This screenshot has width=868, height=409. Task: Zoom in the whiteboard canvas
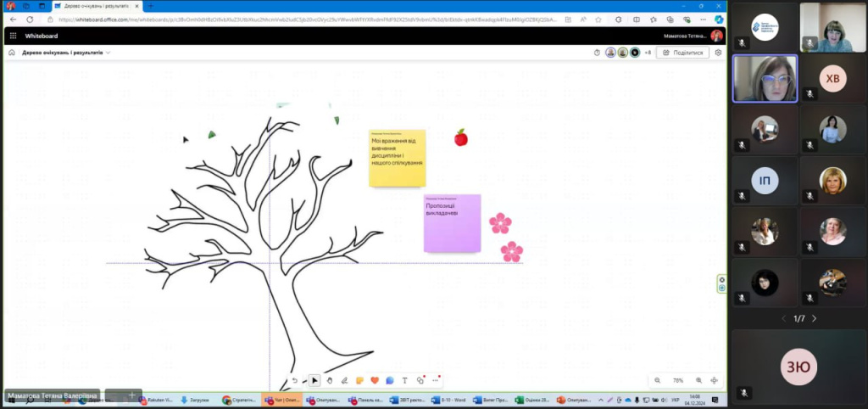pyautogui.click(x=698, y=380)
